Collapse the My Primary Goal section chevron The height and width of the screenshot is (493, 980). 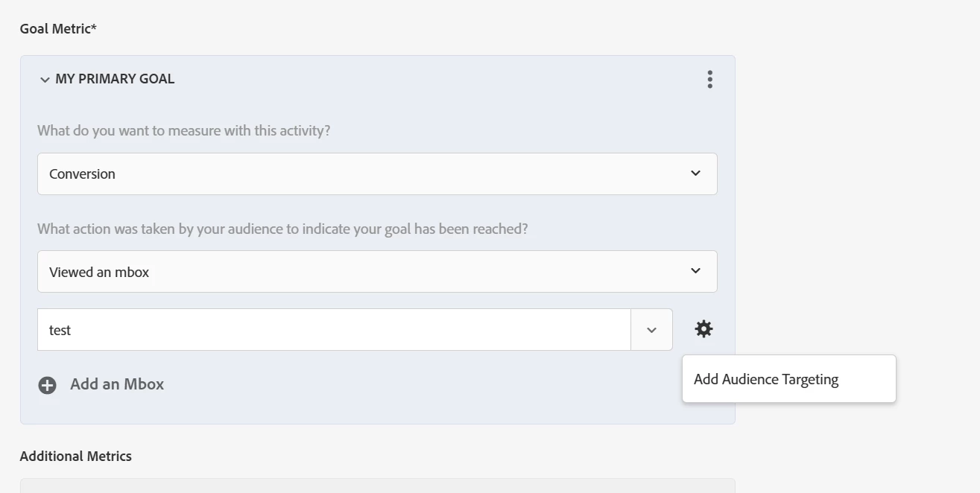[x=45, y=80]
